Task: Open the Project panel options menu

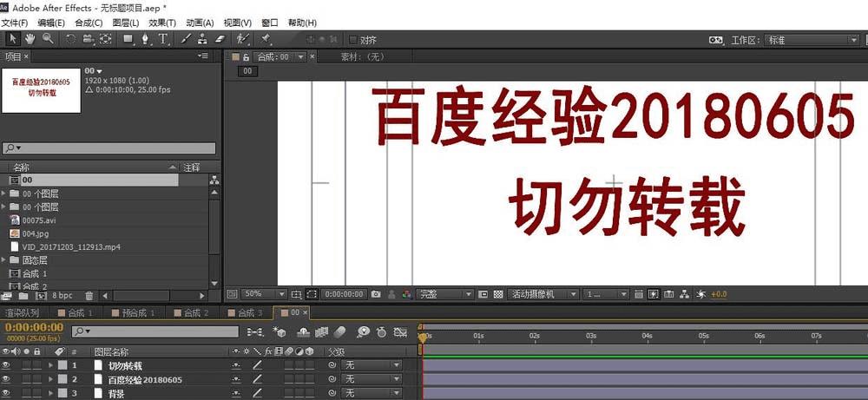Action: pos(202,56)
